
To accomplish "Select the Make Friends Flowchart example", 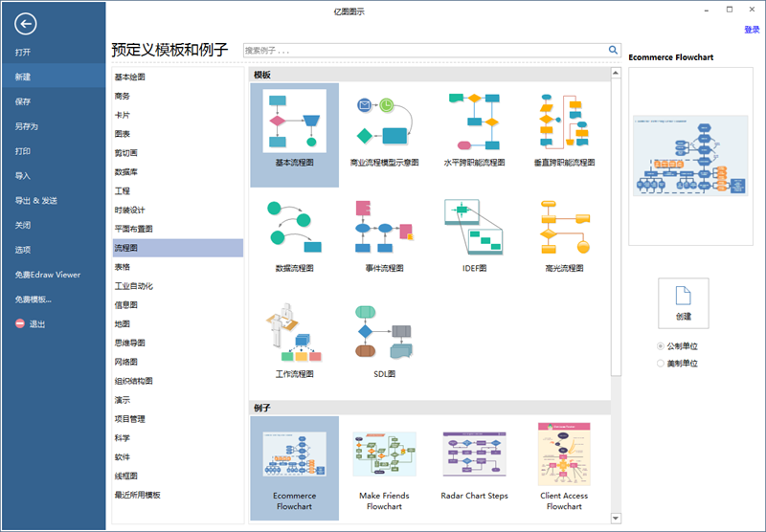I will [x=385, y=454].
